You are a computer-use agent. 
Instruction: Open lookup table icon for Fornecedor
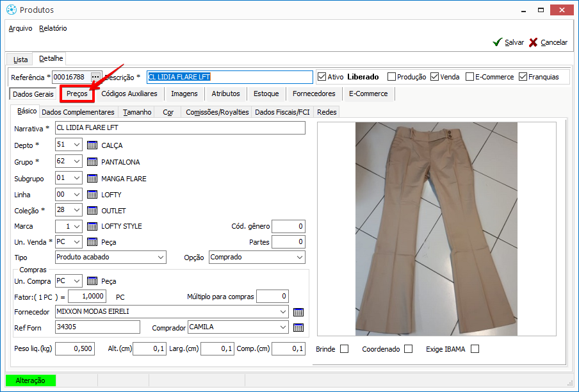pos(298,313)
